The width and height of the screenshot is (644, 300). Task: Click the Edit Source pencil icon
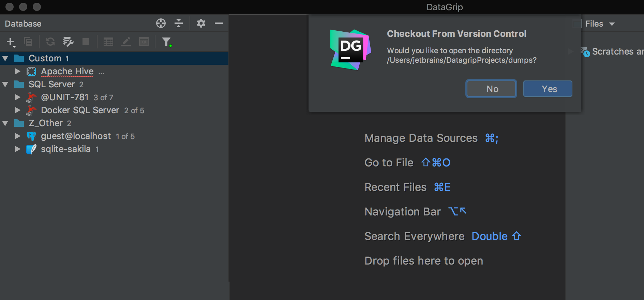click(126, 42)
